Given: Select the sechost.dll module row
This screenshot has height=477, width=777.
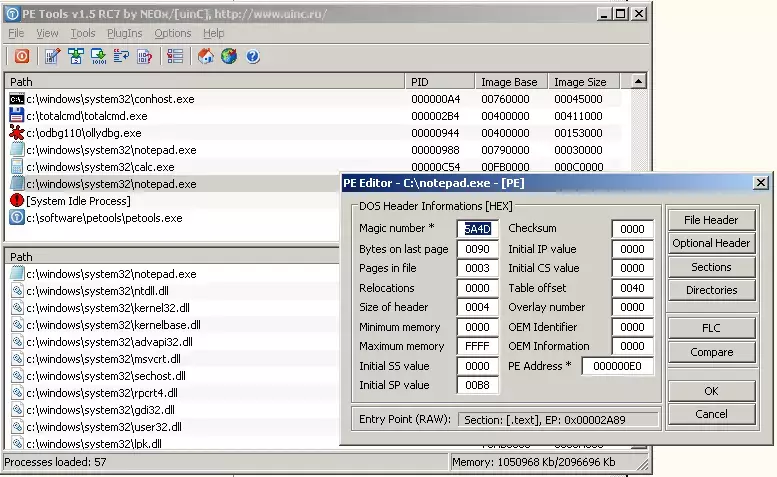Looking at the screenshot, I should [173, 375].
